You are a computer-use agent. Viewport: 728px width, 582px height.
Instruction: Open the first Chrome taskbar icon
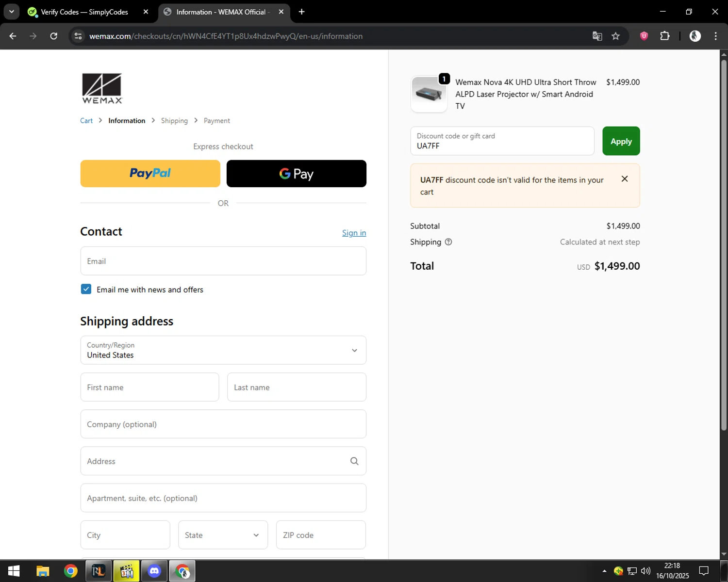[70, 571]
